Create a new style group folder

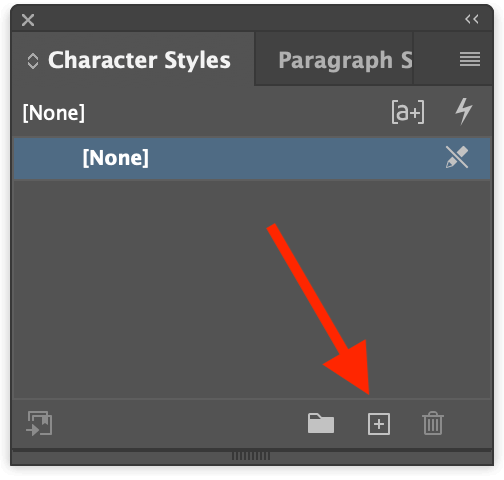point(321,423)
